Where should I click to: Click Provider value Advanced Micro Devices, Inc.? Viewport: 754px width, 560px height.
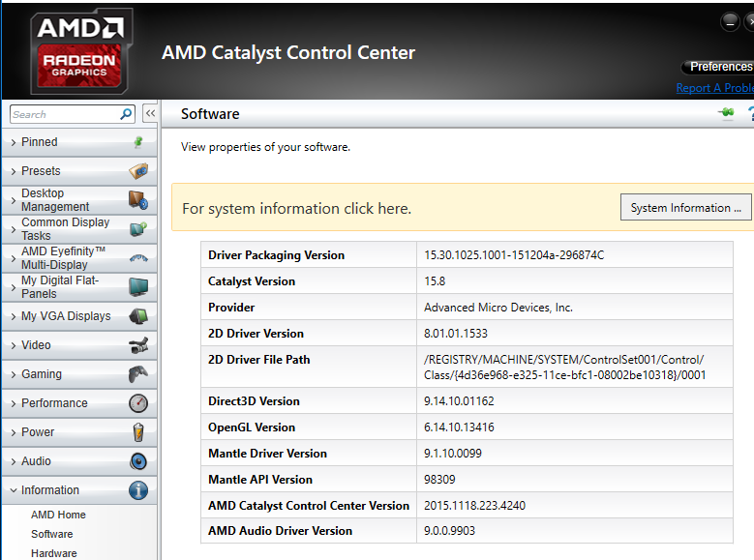(498, 308)
